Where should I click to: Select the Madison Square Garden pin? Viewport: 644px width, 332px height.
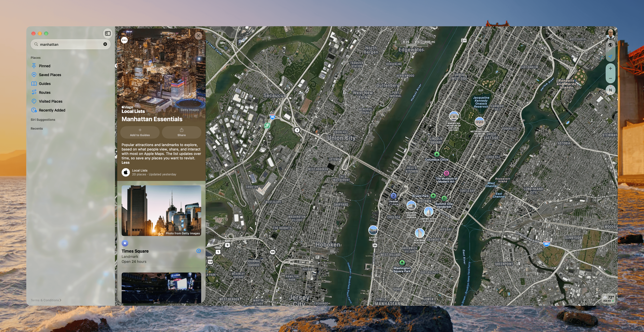(x=411, y=206)
